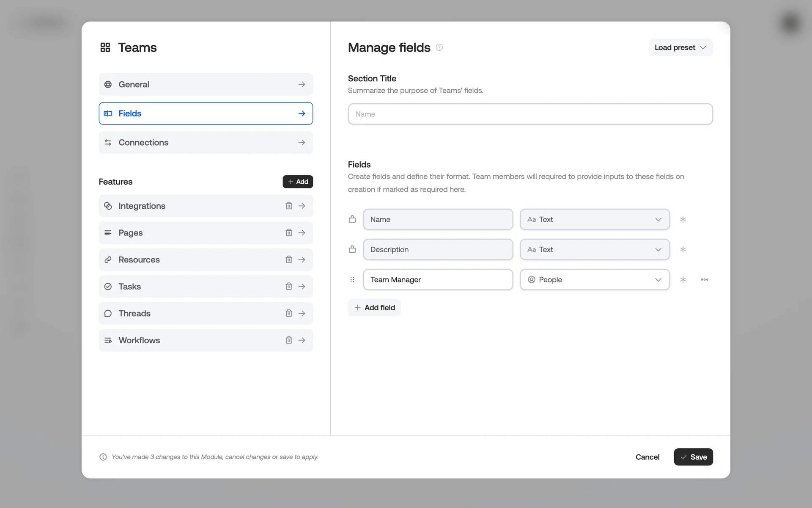Click the help icon beside Manage fields
Viewport: 812px width, 508px height.
point(439,47)
